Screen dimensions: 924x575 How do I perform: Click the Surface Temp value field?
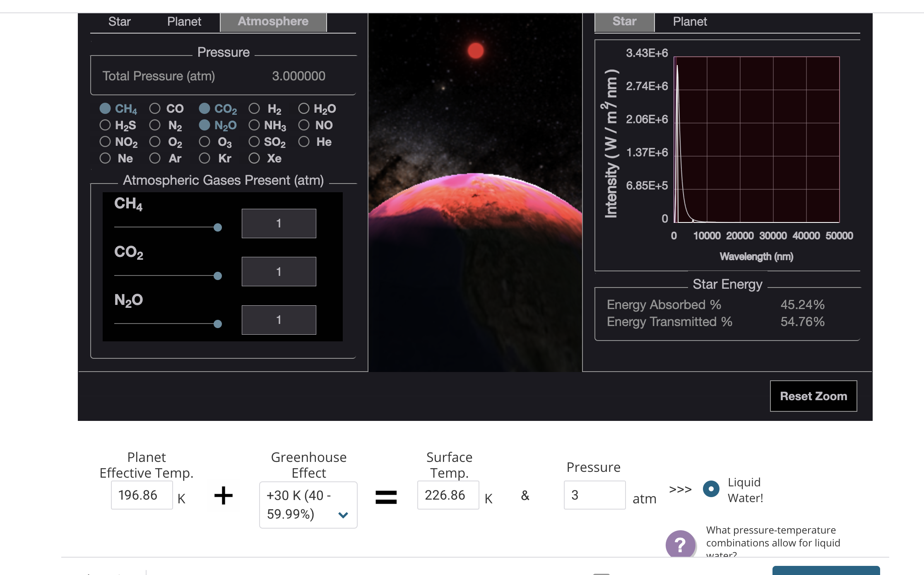tap(448, 495)
